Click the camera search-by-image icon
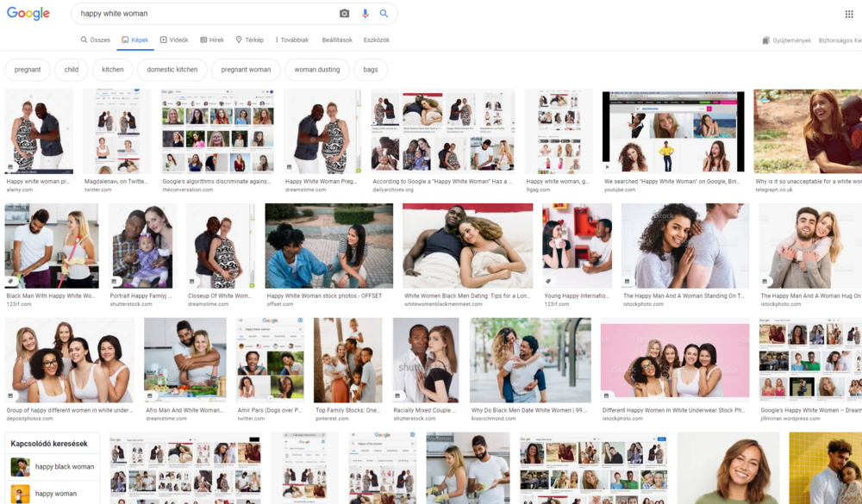This screenshot has height=504, width=862. point(344,13)
